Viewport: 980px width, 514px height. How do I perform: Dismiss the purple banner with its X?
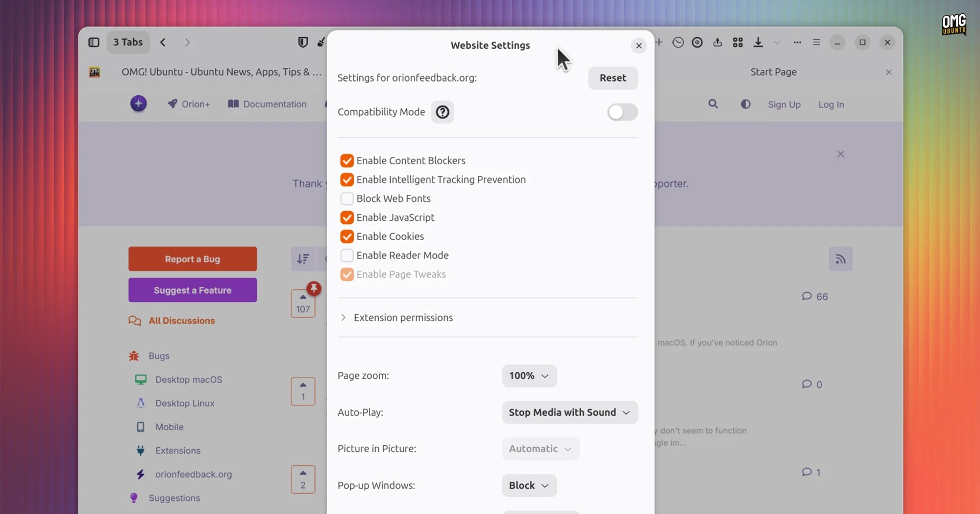pos(841,154)
